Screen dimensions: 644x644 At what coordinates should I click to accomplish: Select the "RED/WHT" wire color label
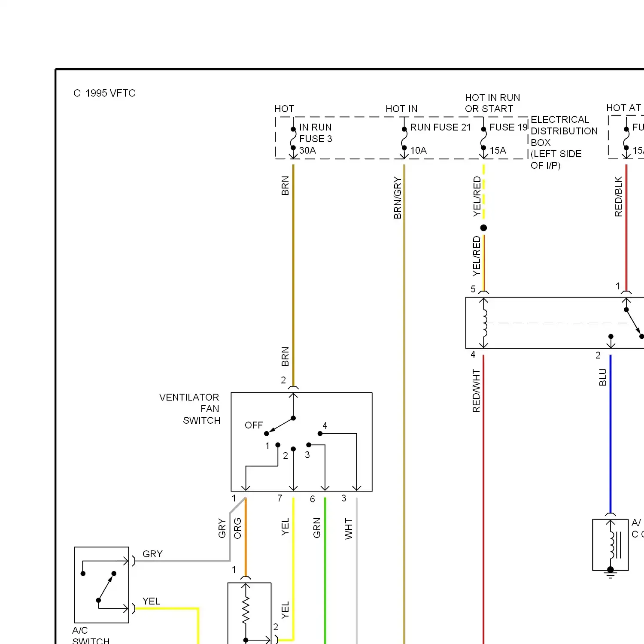click(476, 391)
